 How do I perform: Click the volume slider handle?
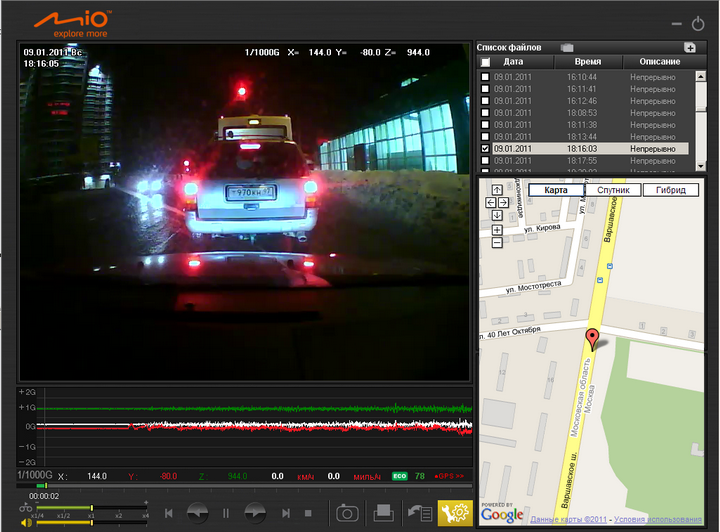click(92, 522)
